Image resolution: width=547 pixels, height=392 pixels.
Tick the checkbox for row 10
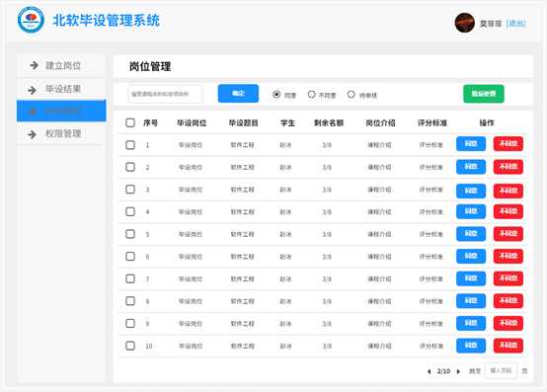point(130,346)
